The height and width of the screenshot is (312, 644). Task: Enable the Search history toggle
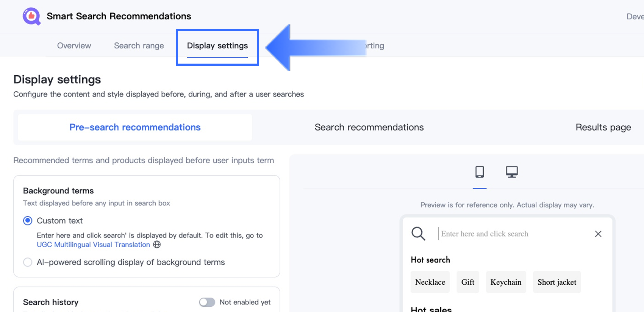click(x=207, y=302)
